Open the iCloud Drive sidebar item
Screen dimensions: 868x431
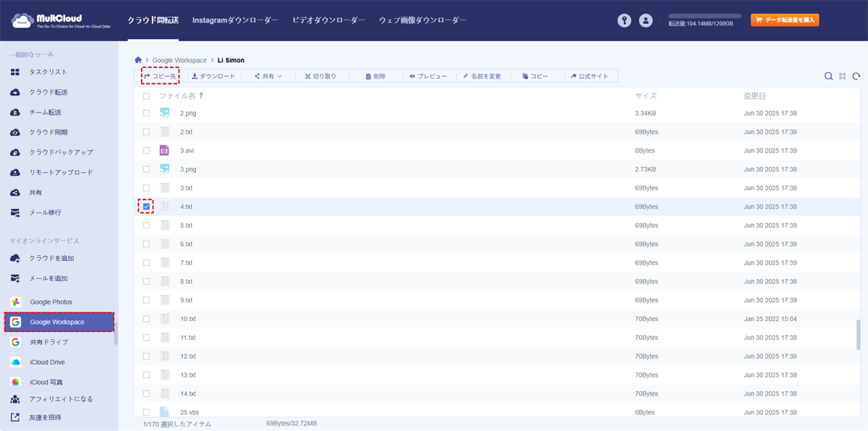[47, 362]
